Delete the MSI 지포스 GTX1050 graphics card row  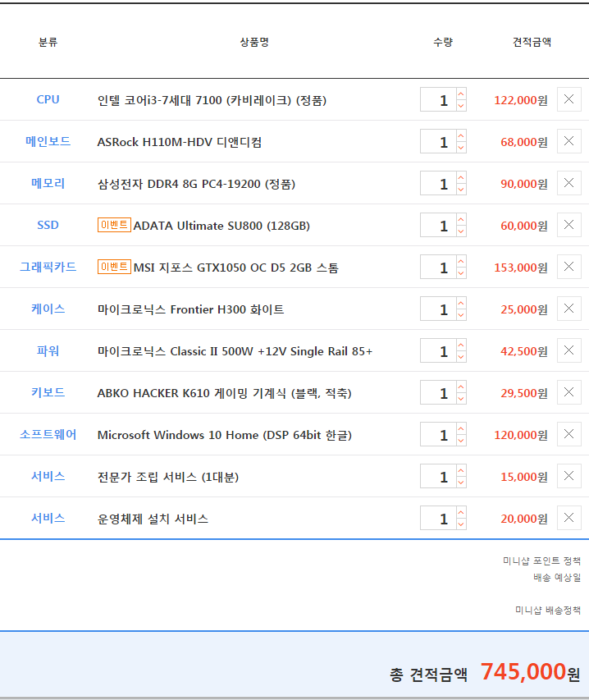569,267
